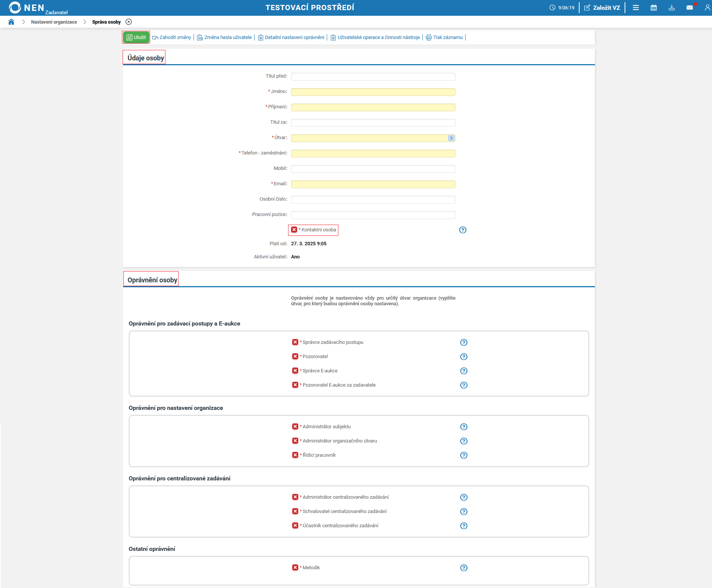
Task: Go to the home icon in the breadcrumb
Action: (11, 22)
